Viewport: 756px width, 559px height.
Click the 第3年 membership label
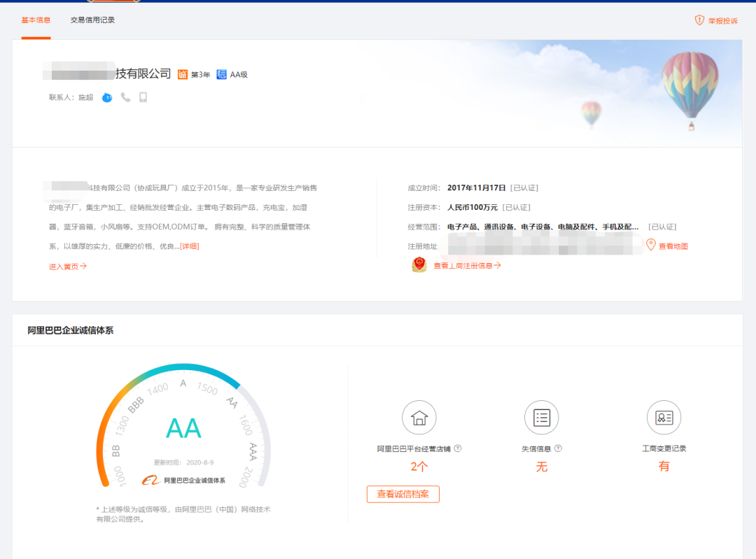pos(201,75)
